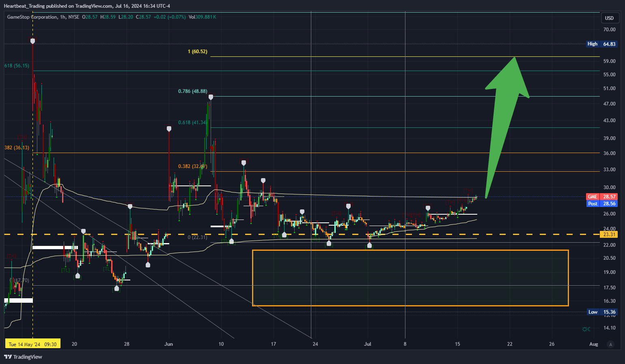Click the Jul label on the time axis
The width and height of the screenshot is (625, 364).
[x=368, y=344]
